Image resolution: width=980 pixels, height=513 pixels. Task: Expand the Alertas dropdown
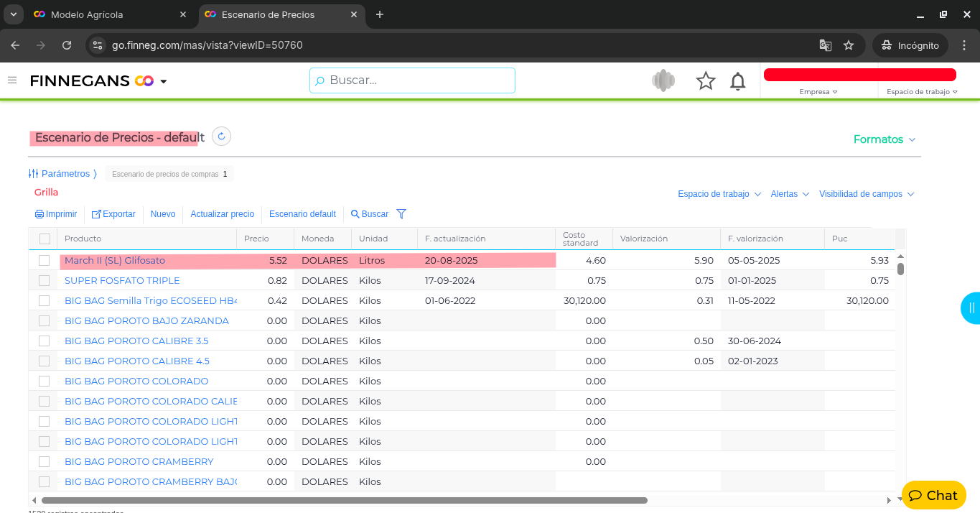click(789, 194)
